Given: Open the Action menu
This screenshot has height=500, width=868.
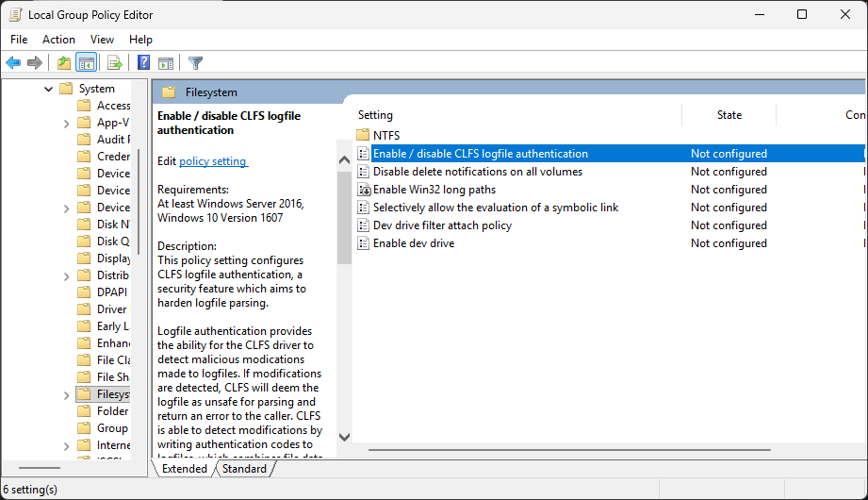Looking at the screenshot, I should 58,40.
